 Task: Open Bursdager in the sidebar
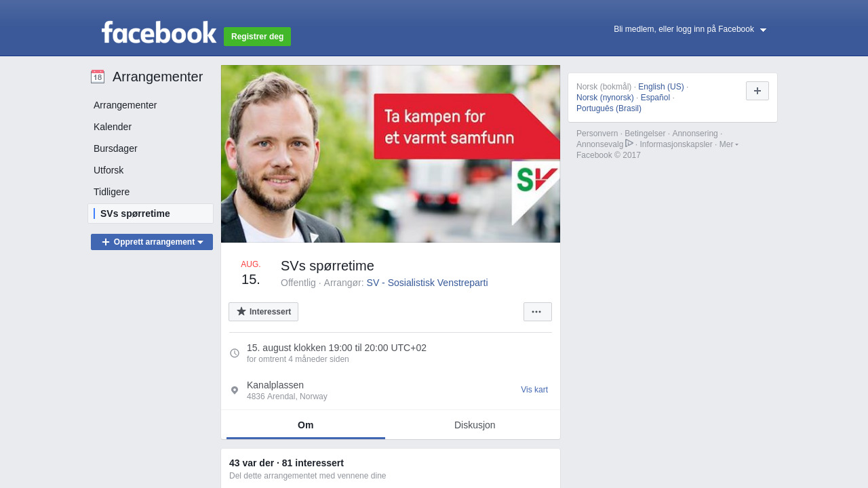coord(115,148)
